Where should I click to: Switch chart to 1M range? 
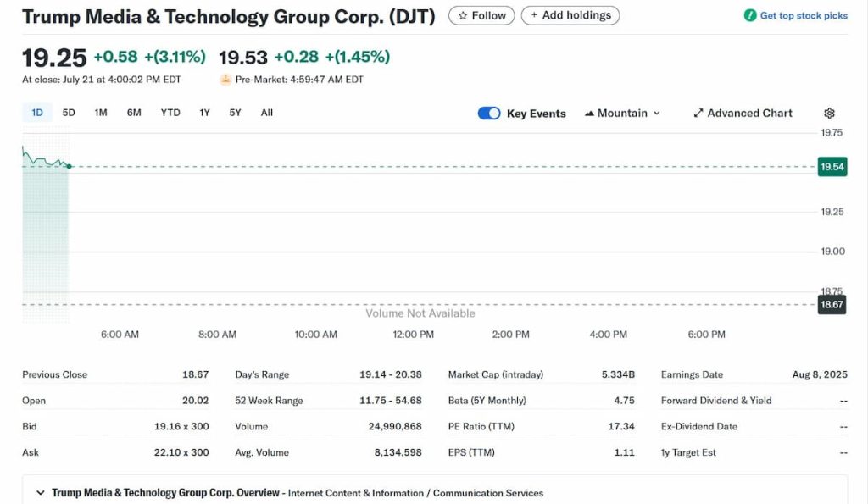(101, 113)
